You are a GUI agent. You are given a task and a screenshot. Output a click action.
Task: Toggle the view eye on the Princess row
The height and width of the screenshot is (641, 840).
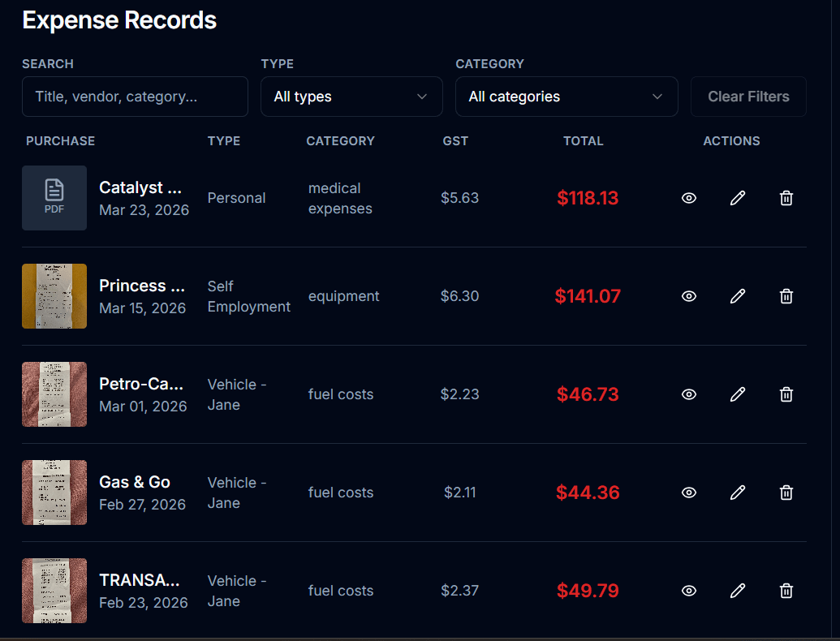[688, 296]
